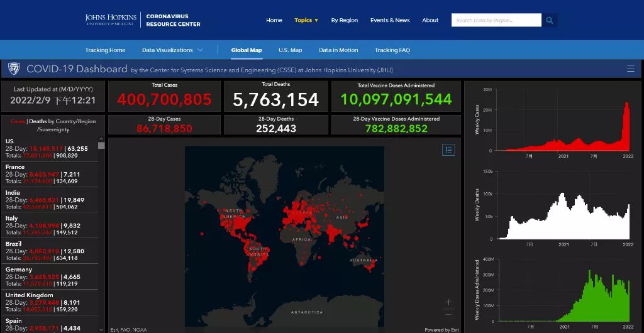Click the white Weekly Deaths chart
Image resolution: width=644 pixels, height=333 pixels.
click(563, 217)
